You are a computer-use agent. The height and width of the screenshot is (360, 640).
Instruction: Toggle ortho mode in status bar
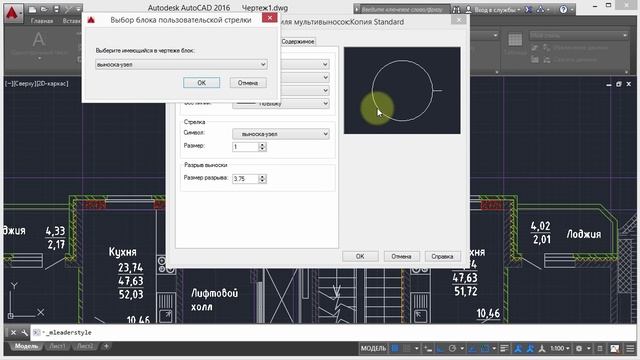tap(440, 349)
